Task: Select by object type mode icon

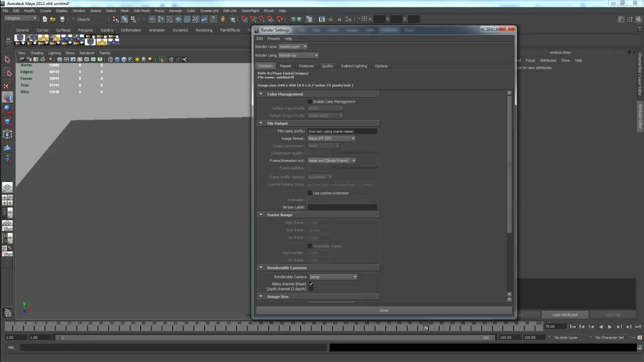Action: 124,19
